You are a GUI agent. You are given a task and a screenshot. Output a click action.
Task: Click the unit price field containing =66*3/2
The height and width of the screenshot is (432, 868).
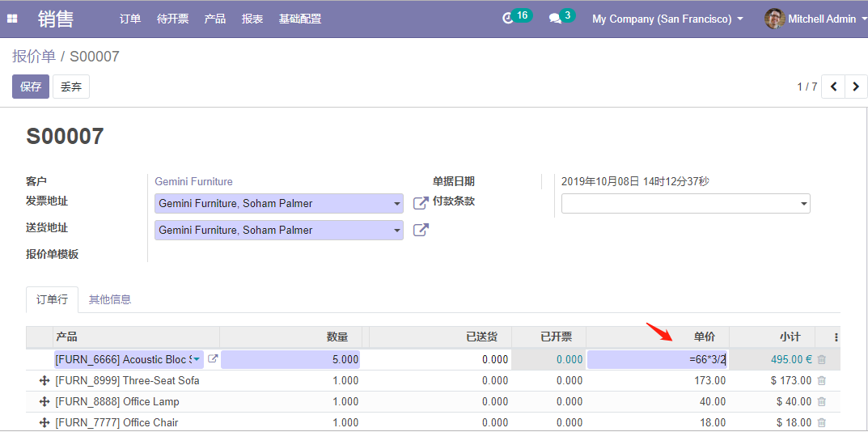point(657,359)
